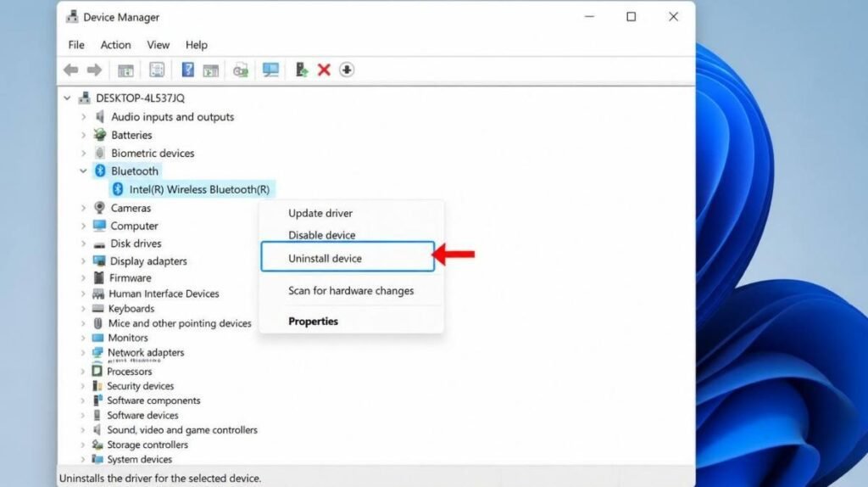Select the Monitors tree item label
The width and height of the screenshot is (868, 487).
pos(128,338)
